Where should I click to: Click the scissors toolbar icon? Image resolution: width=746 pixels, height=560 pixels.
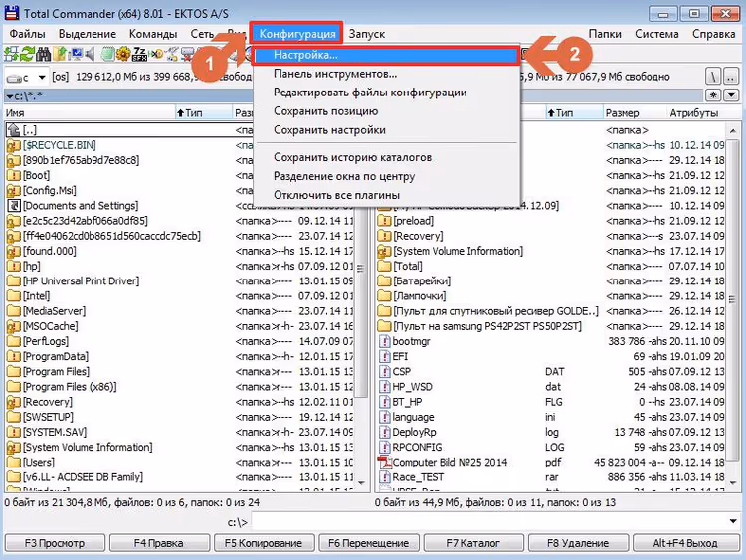coord(172,54)
